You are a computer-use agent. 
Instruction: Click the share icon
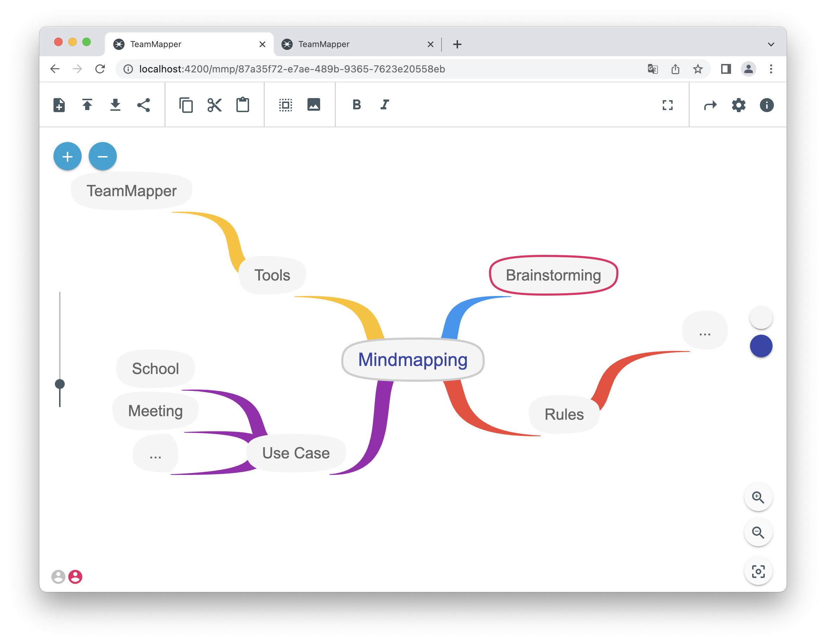coord(143,104)
